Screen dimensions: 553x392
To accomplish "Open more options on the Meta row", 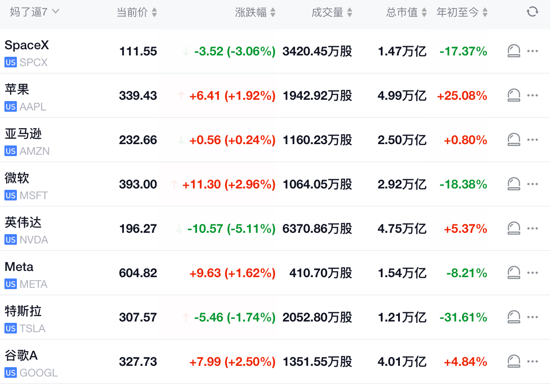I will (x=532, y=273).
